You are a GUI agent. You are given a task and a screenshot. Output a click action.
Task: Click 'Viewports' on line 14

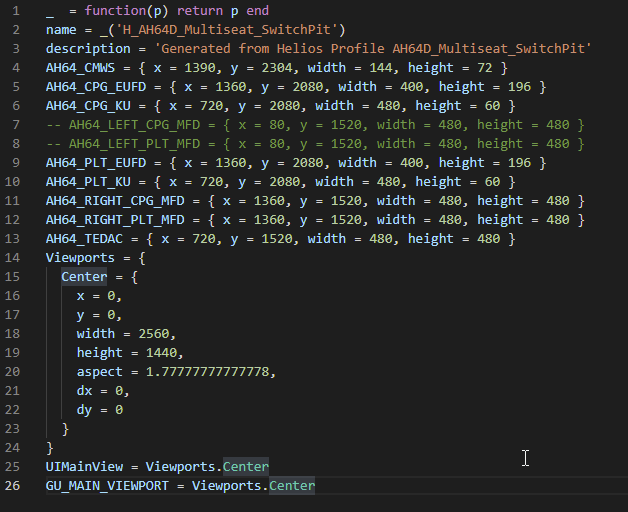80,258
